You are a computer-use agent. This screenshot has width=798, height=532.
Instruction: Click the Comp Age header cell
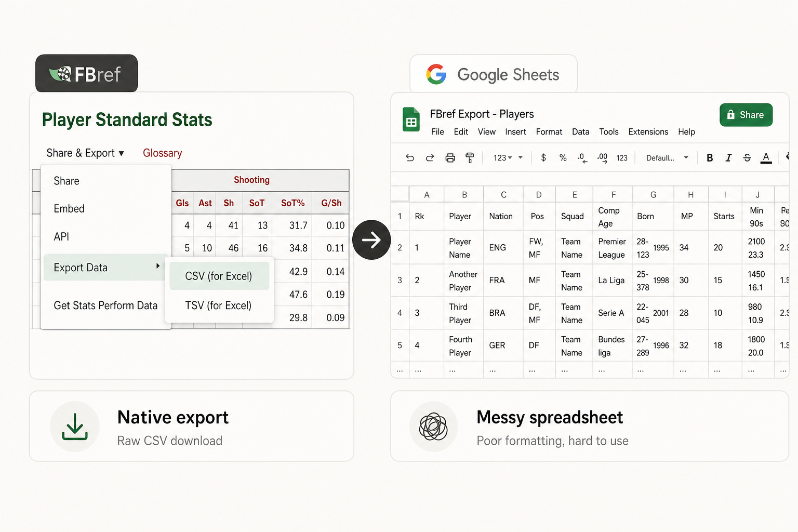point(613,217)
